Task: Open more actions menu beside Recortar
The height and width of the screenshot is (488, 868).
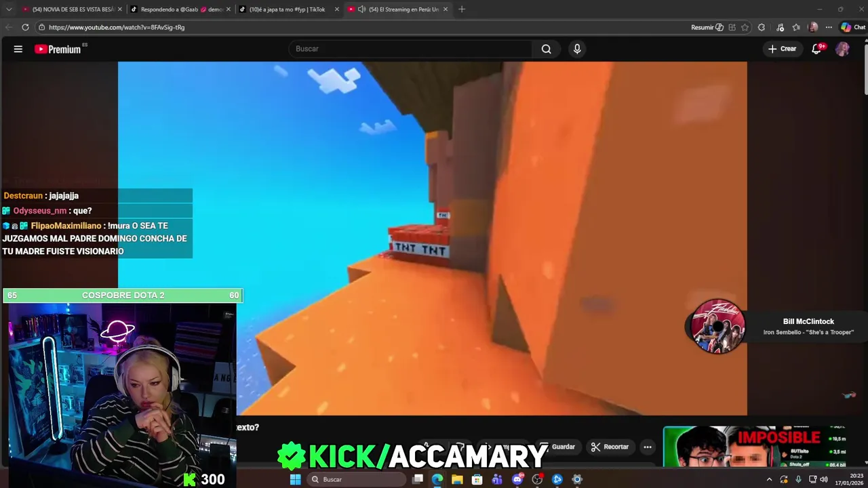Action: 648,447
